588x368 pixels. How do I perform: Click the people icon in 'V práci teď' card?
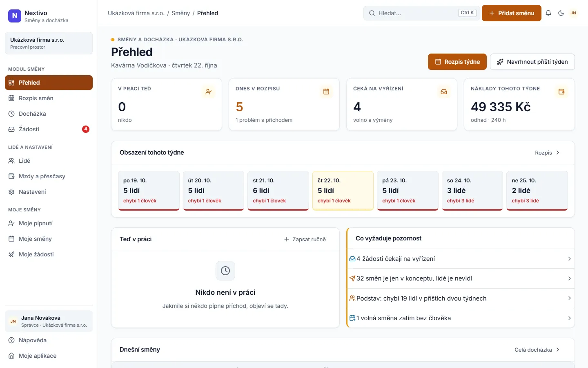tap(209, 92)
